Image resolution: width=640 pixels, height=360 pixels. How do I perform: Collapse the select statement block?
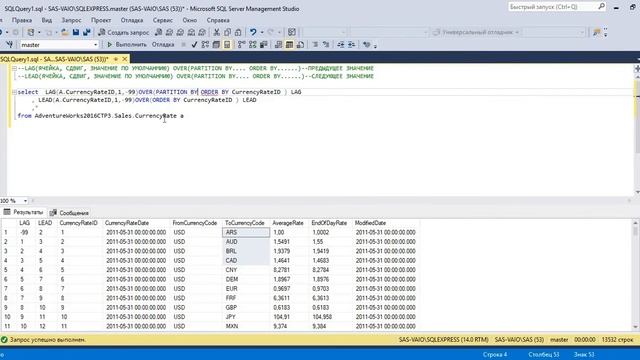coord(14,92)
